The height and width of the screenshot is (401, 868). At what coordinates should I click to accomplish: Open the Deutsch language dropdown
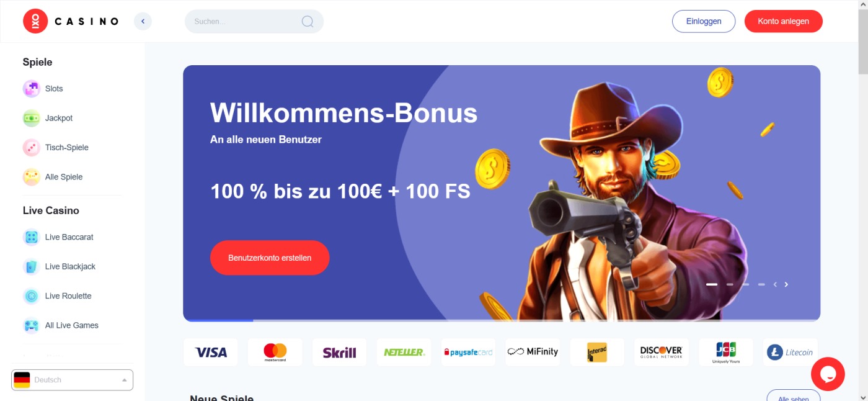[x=72, y=380]
